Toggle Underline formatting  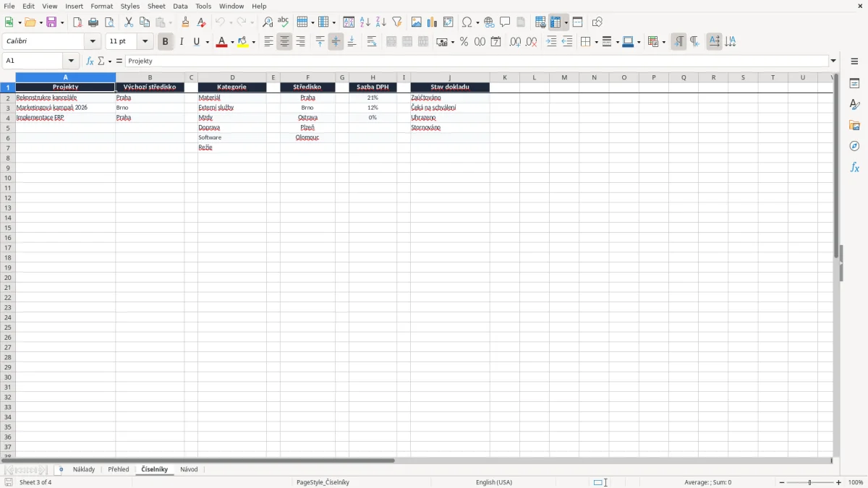[197, 42]
